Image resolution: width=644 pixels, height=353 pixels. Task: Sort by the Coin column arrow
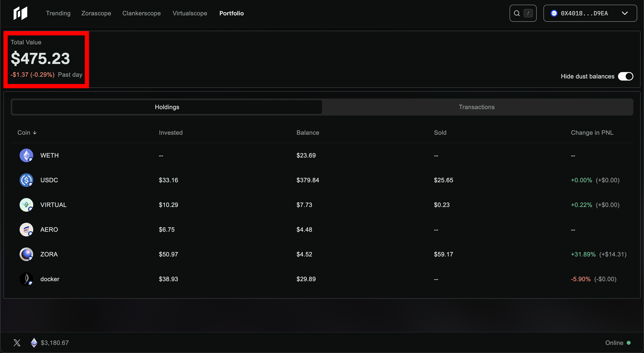[35, 133]
